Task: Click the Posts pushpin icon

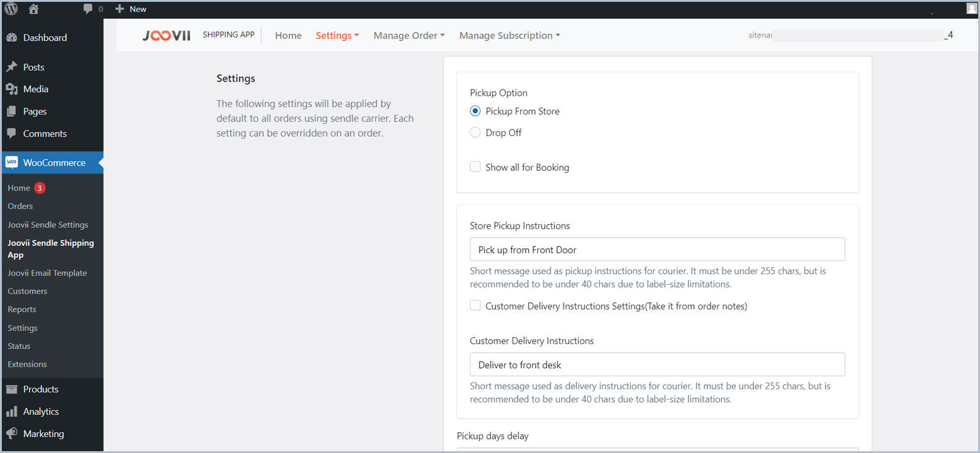Action: point(12,67)
